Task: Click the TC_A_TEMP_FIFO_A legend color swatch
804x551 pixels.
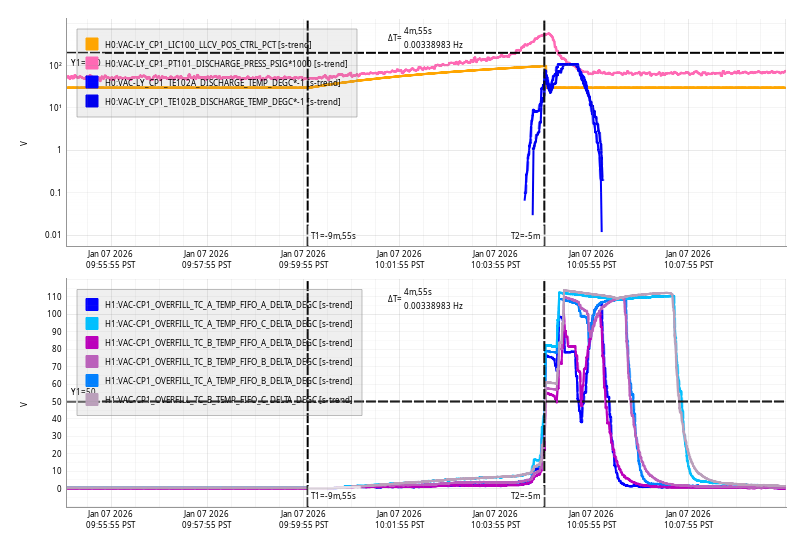Action: coord(92,304)
